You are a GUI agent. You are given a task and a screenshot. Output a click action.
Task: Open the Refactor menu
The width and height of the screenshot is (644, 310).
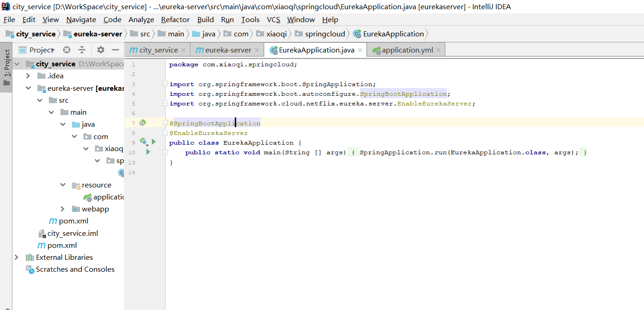click(x=175, y=19)
